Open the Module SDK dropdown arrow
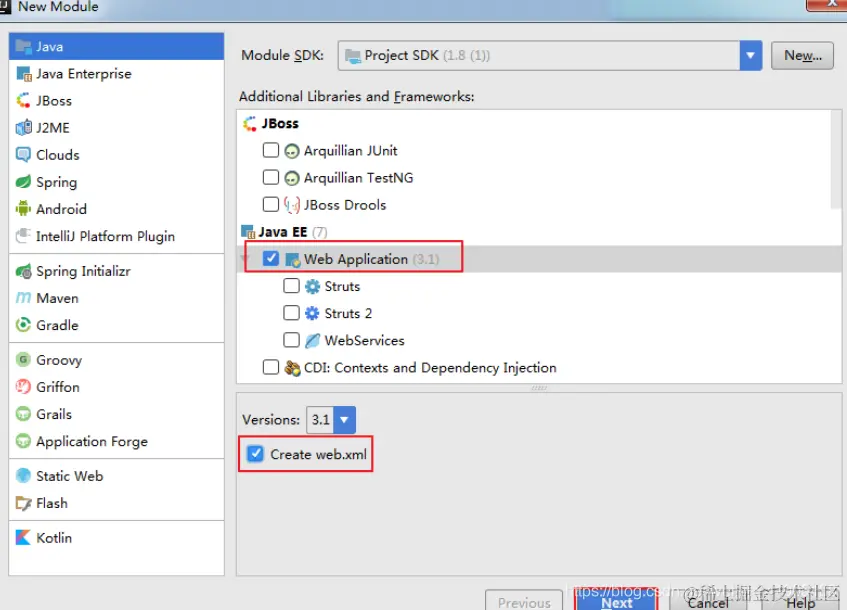 pos(750,55)
